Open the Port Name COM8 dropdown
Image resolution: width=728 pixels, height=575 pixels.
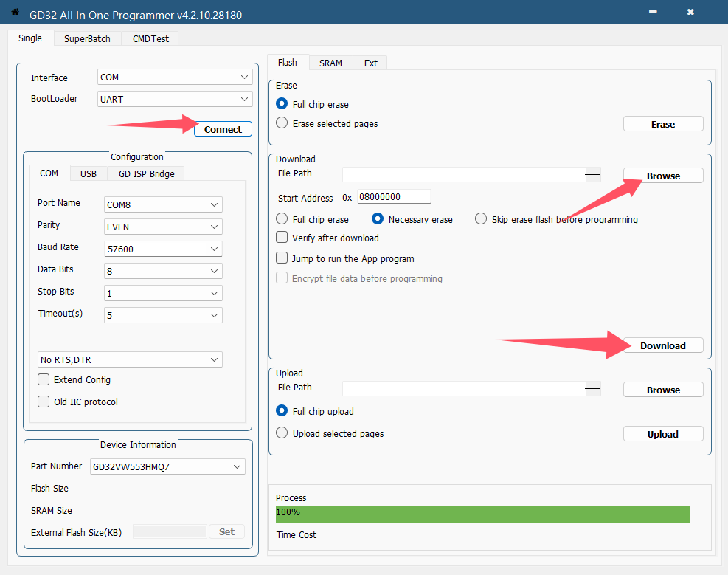(163, 204)
